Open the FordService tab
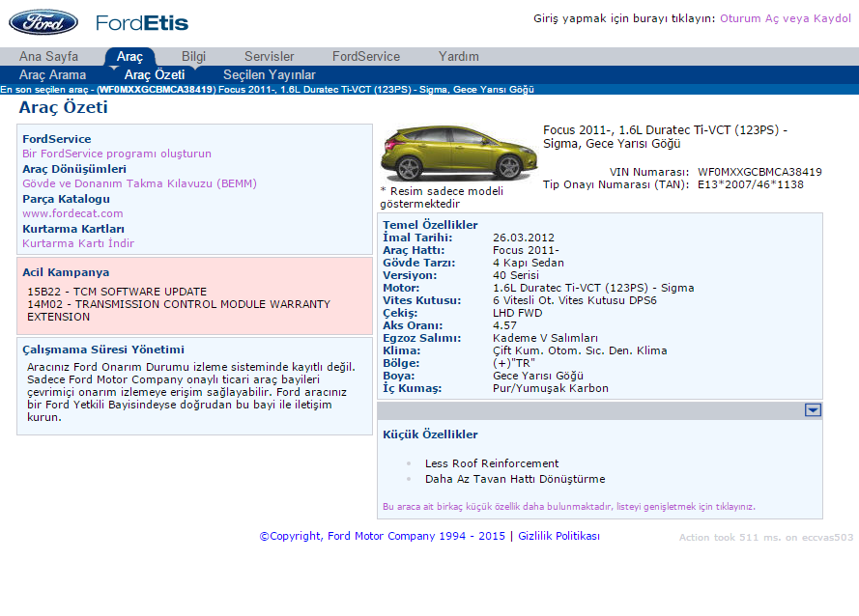Screen dimensions: 859x616 366,56
